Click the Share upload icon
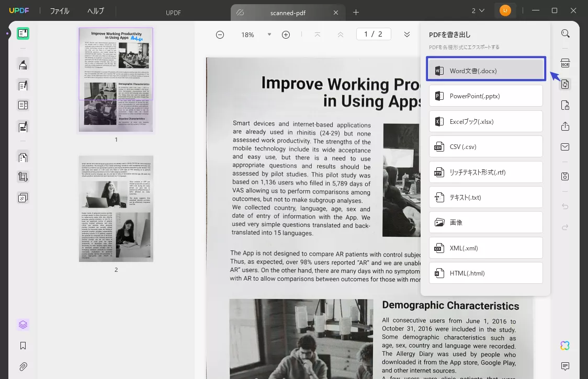Image resolution: width=588 pixels, height=379 pixels. pos(565,126)
